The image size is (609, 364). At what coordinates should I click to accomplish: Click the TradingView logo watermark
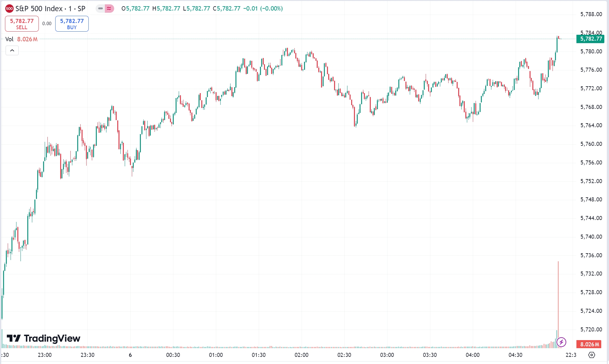click(x=43, y=339)
